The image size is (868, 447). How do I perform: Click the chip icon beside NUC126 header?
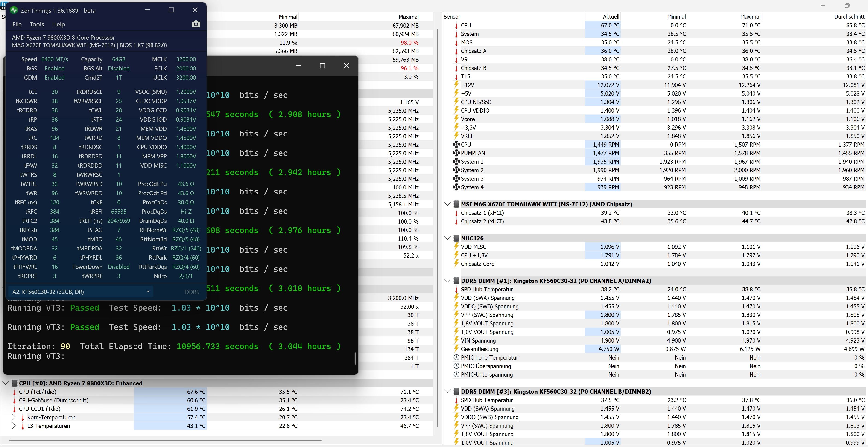456,238
